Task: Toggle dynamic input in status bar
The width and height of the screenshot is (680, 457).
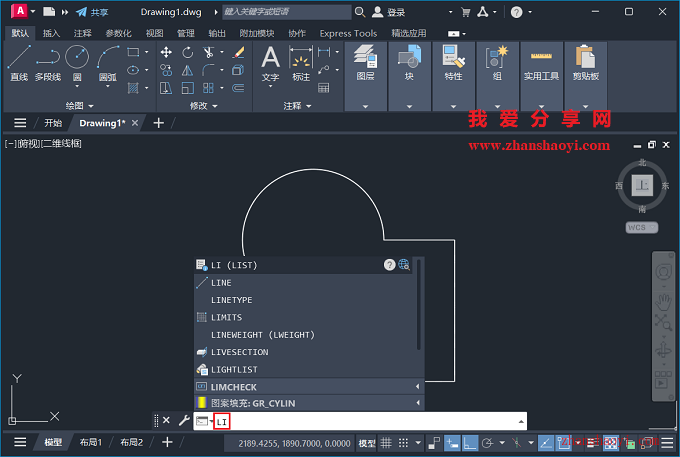Action: 452,443
